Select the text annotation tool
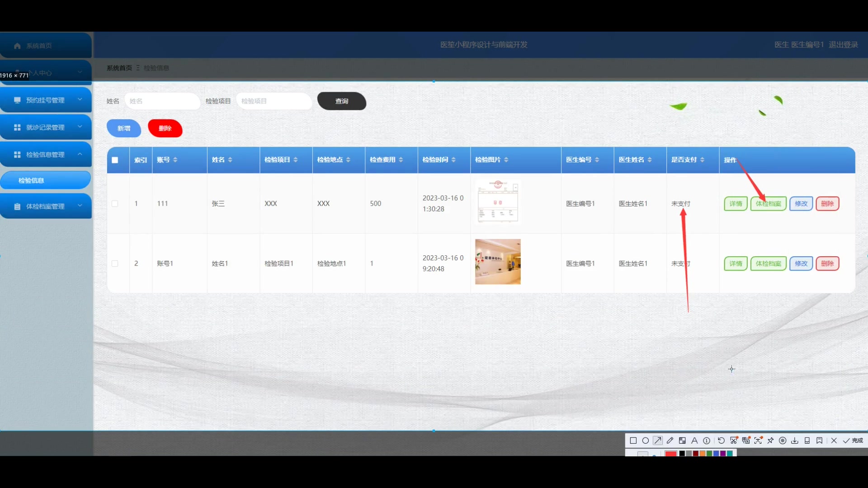The height and width of the screenshot is (488, 868). click(x=694, y=441)
